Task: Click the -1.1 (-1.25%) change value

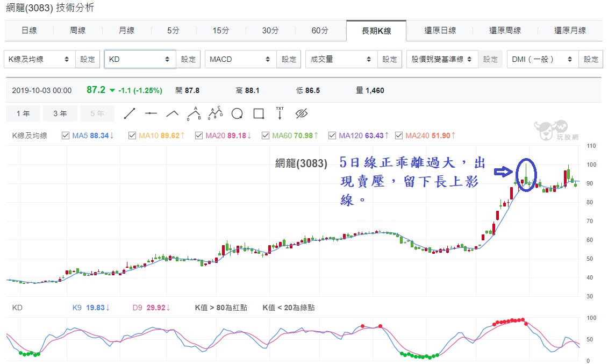Action: click(140, 91)
